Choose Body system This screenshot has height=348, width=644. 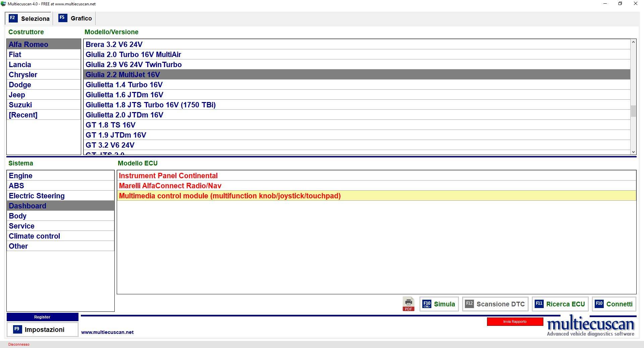(x=60, y=216)
